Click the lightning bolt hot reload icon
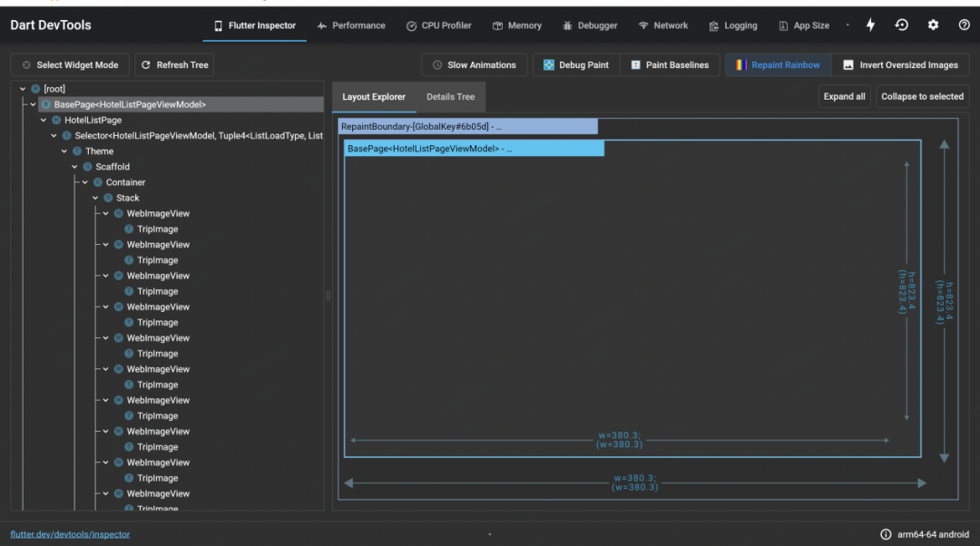This screenshot has height=546, width=980. [870, 25]
